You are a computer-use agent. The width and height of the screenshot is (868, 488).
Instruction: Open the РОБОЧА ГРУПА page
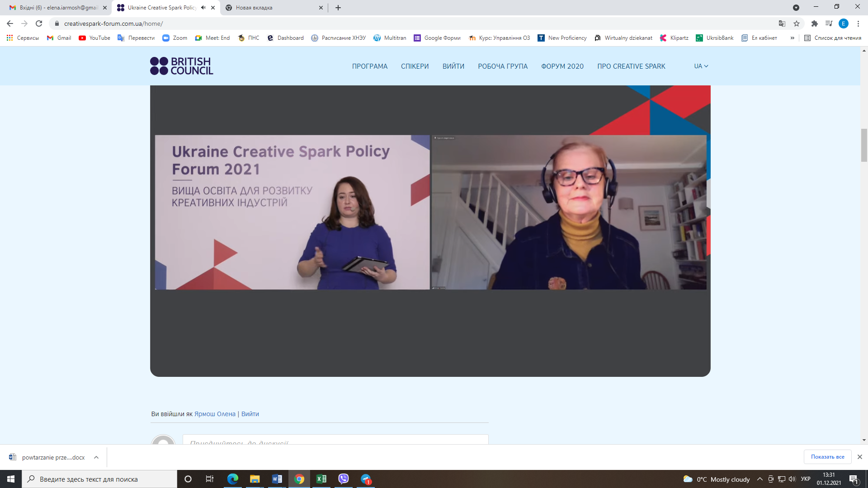click(503, 66)
